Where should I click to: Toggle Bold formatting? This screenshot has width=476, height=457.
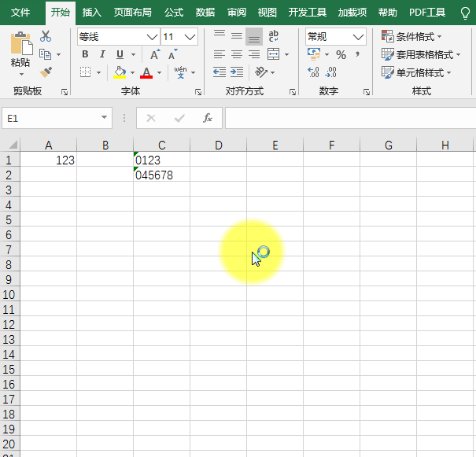(x=85, y=54)
